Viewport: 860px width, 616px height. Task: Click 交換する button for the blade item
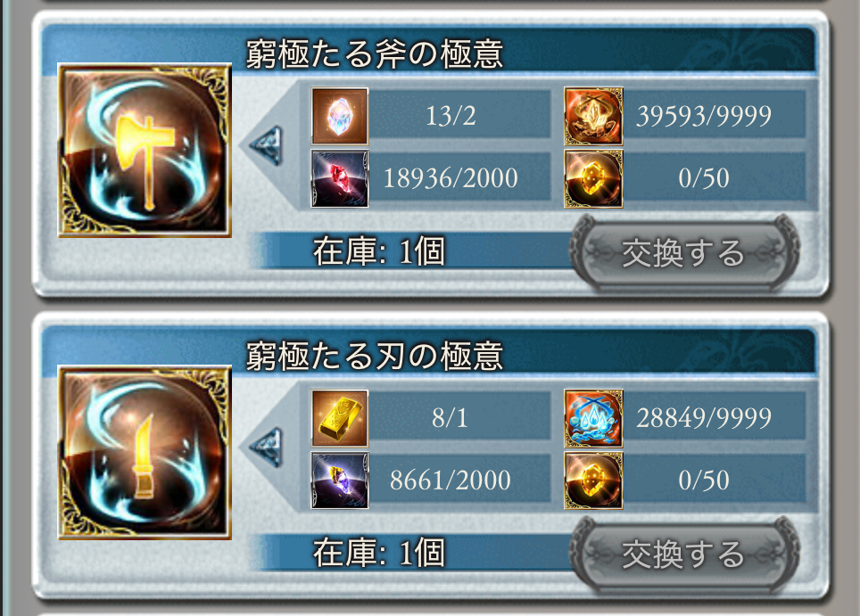click(683, 554)
